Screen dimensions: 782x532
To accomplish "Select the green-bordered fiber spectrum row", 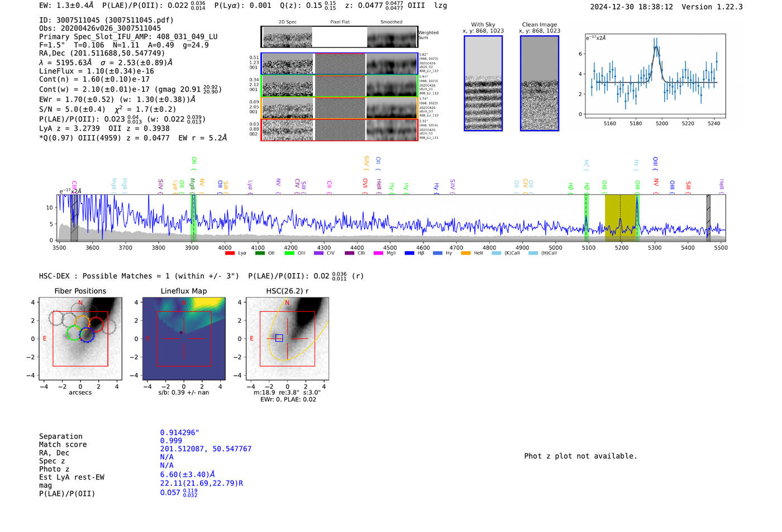I will [x=340, y=86].
